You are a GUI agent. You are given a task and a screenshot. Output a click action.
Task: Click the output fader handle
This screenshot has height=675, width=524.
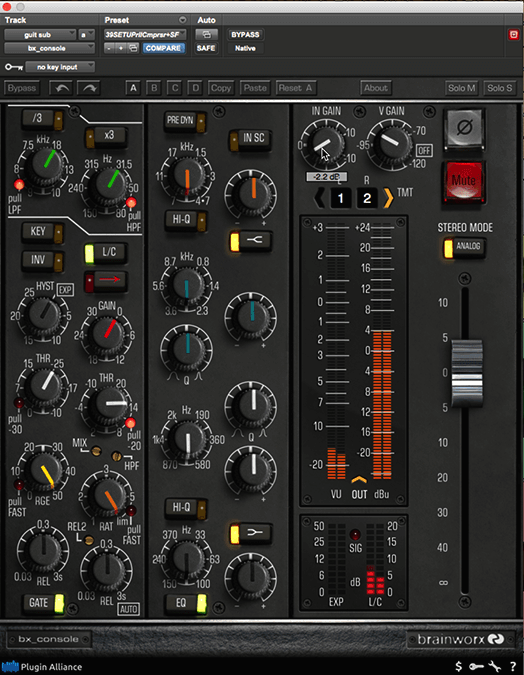(x=467, y=373)
